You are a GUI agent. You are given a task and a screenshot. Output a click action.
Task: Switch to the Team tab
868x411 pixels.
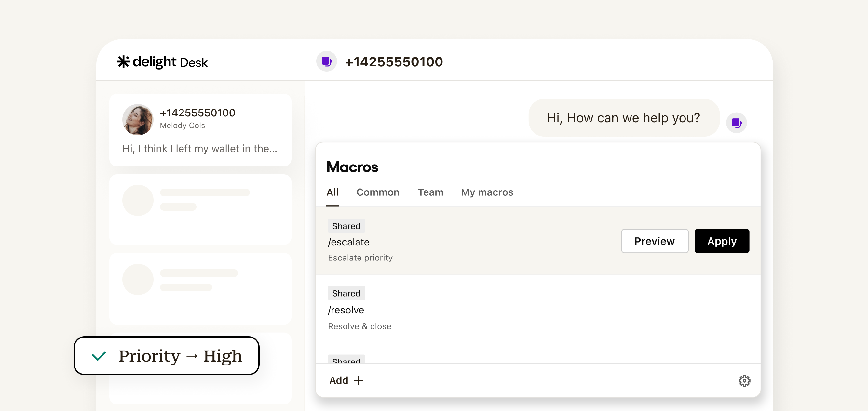430,192
